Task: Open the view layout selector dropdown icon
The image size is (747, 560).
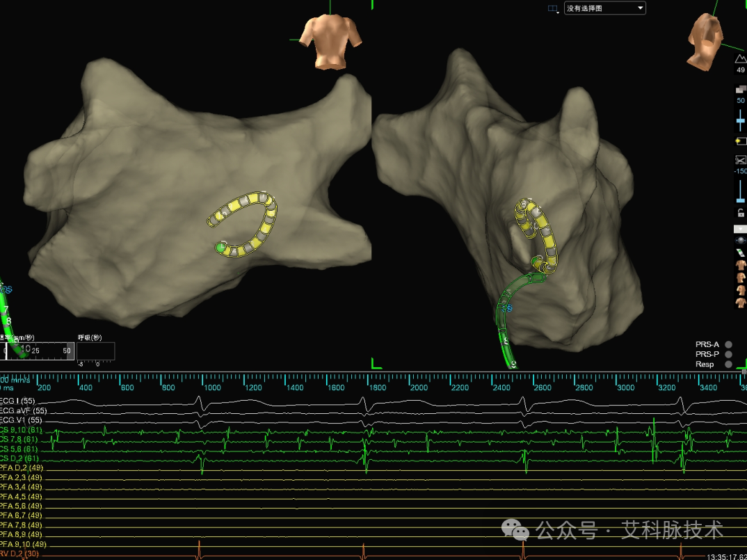Action: point(553,8)
